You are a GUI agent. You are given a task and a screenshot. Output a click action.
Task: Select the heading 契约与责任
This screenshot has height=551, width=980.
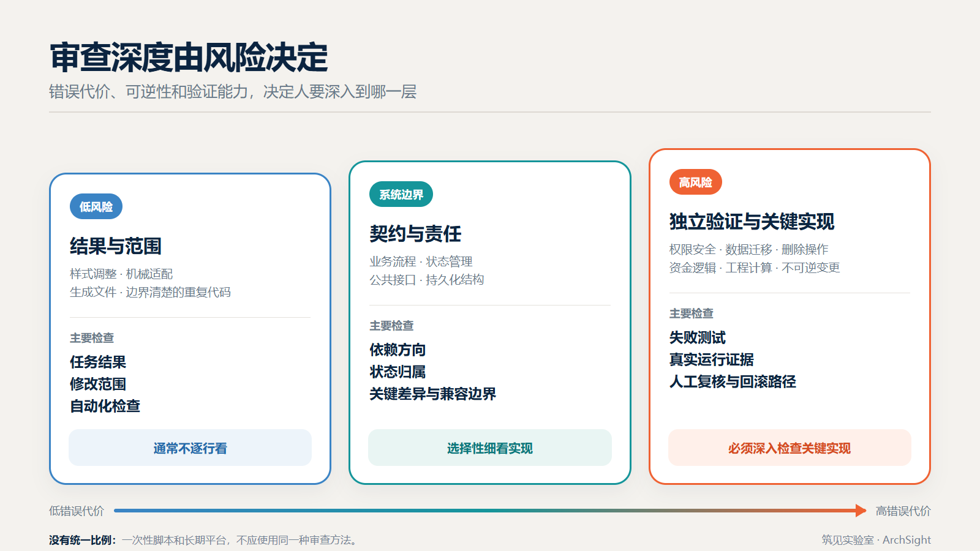415,234
